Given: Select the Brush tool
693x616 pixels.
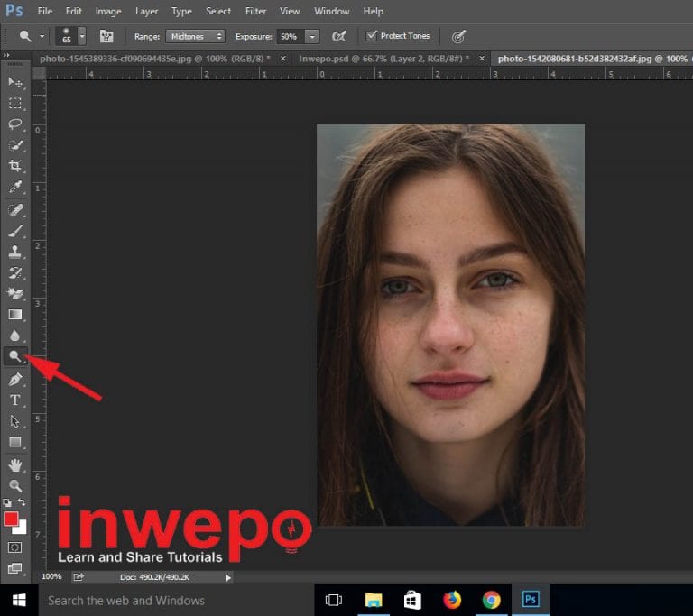Looking at the screenshot, I should click(x=15, y=231).
